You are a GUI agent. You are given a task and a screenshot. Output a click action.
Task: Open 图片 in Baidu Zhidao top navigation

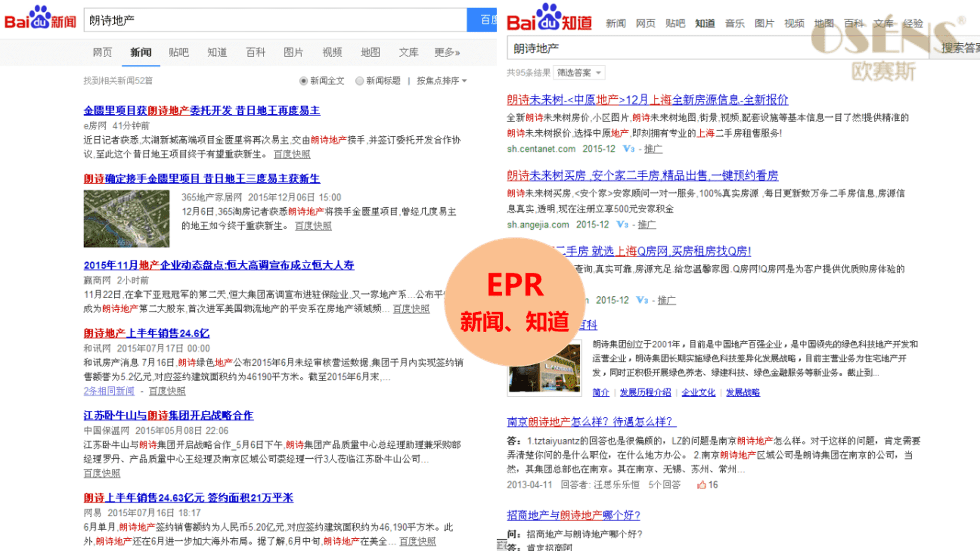point(765,23)
